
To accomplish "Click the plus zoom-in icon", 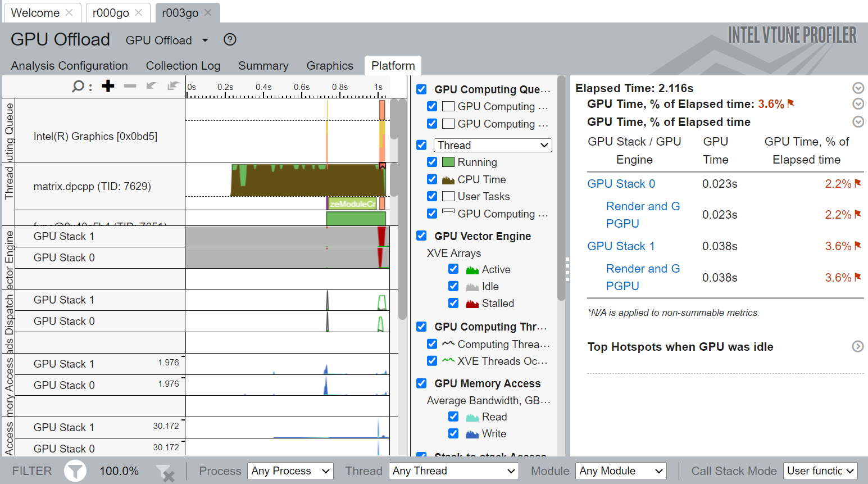I will (x=108, y=86).
